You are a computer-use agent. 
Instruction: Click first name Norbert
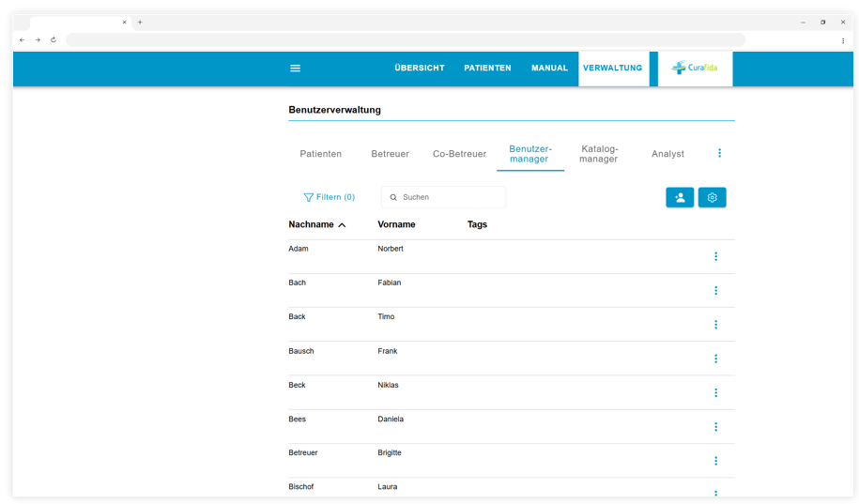[391, 249]
